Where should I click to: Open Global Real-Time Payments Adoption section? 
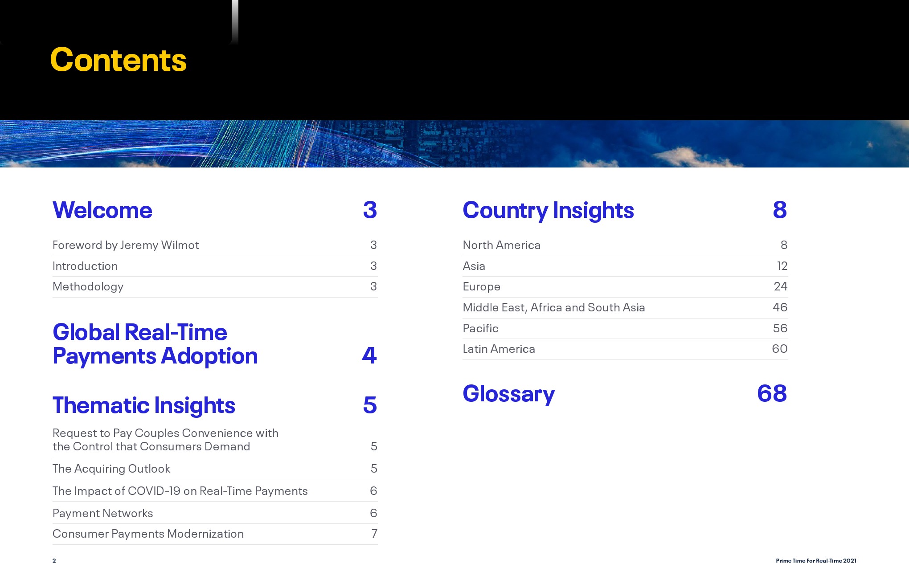(155, 344)
